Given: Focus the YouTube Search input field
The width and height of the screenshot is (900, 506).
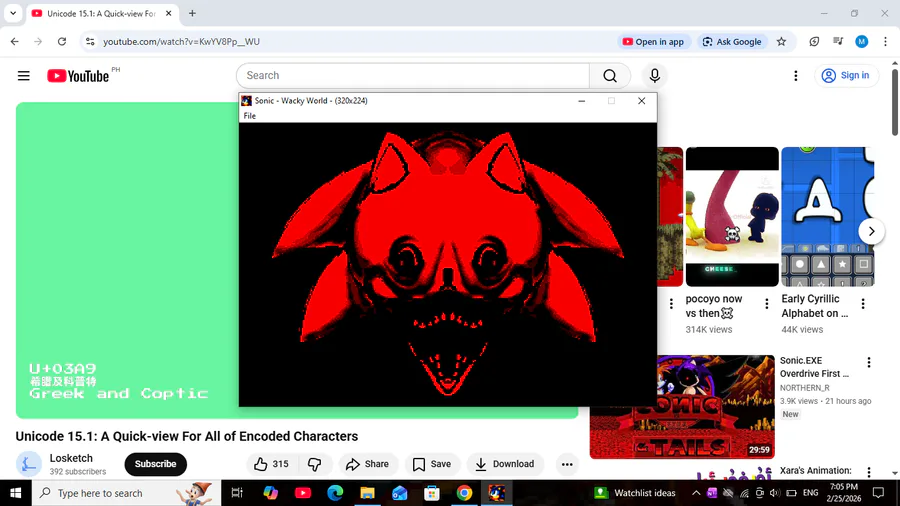Looking at the screenshot, I should point(413,76).
